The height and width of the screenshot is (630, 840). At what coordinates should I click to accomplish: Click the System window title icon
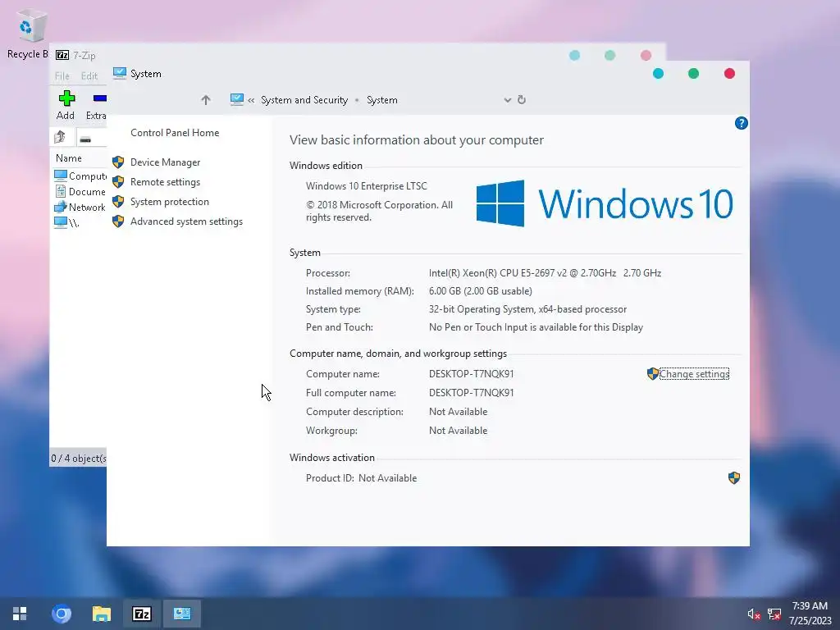click(x=120, y=73)
